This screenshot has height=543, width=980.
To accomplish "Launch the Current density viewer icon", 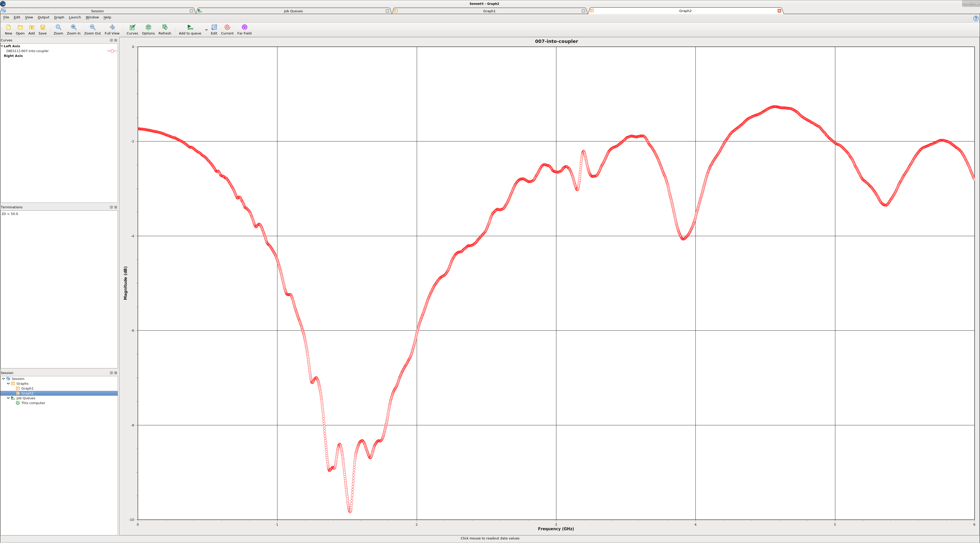I will [x=227, y=27].
